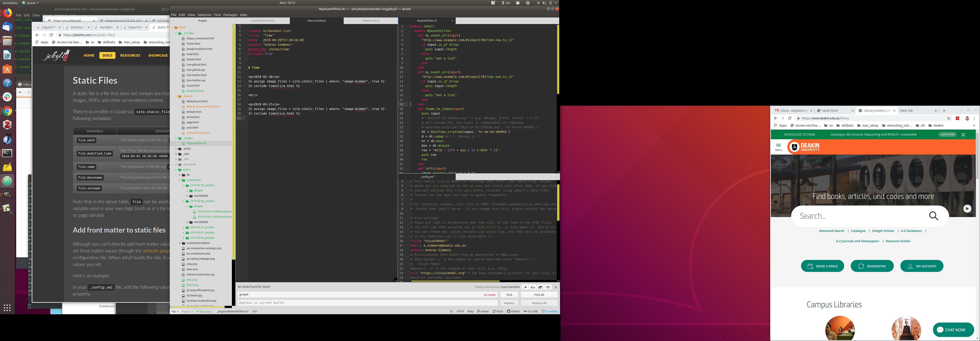Toggle case-sensitive search option
Screen dimensions: 980x341
[533, 287]
